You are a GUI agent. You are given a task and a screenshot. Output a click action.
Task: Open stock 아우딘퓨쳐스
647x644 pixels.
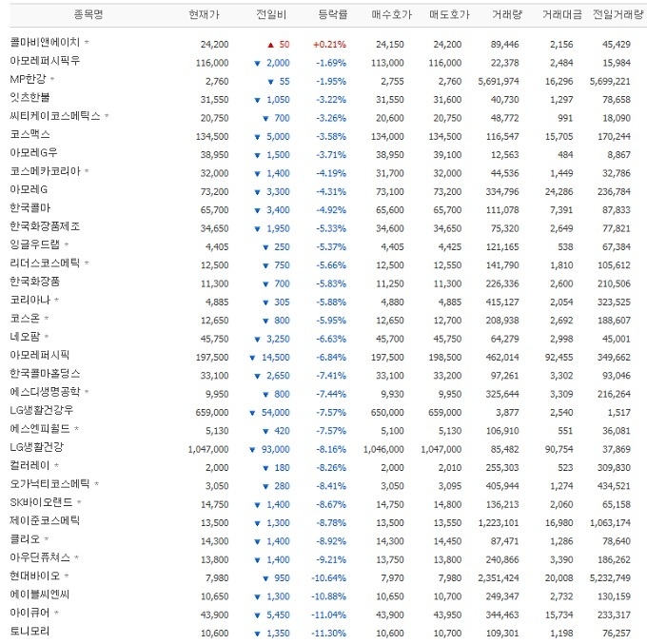click(x=40, y=557)
